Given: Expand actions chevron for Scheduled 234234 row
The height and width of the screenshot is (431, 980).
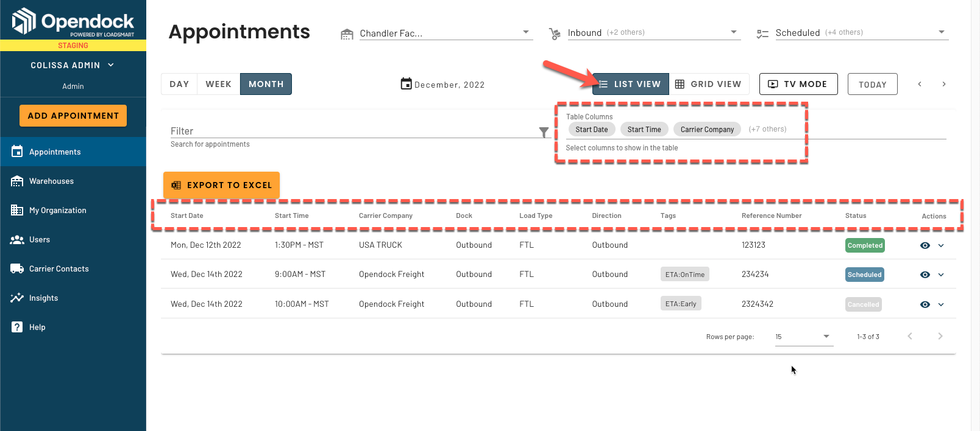Looking at the screenshot, I should click(941, 275).
